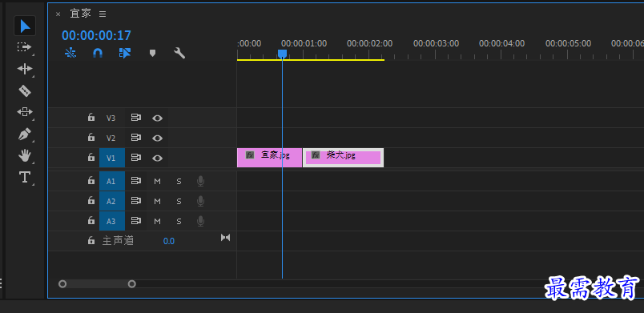Toggle lock on track A2
Image resolution: width=644 pixels, height=313 pixels.
click(91, 201)
